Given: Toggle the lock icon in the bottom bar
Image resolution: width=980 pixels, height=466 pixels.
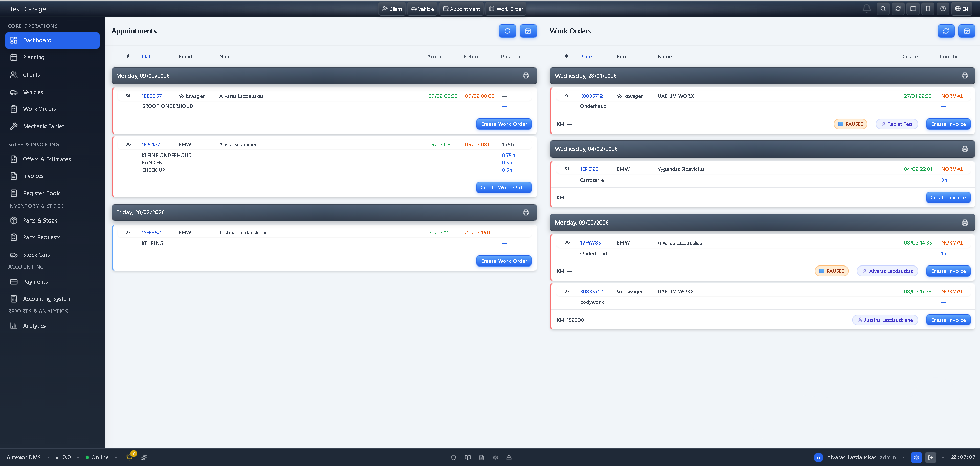Looking at the screenshot, I should point(509,458).
